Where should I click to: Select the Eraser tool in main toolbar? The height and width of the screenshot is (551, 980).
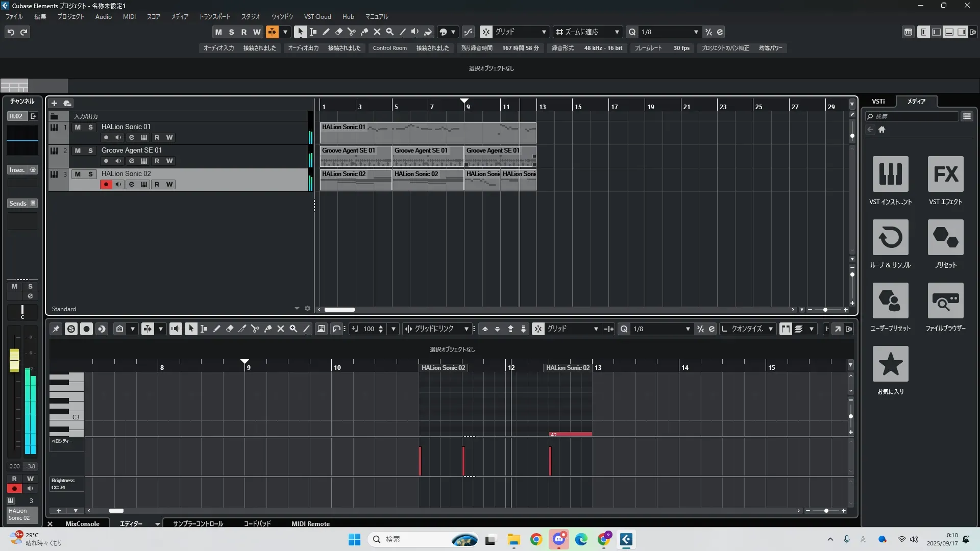(x=338, y=32)
